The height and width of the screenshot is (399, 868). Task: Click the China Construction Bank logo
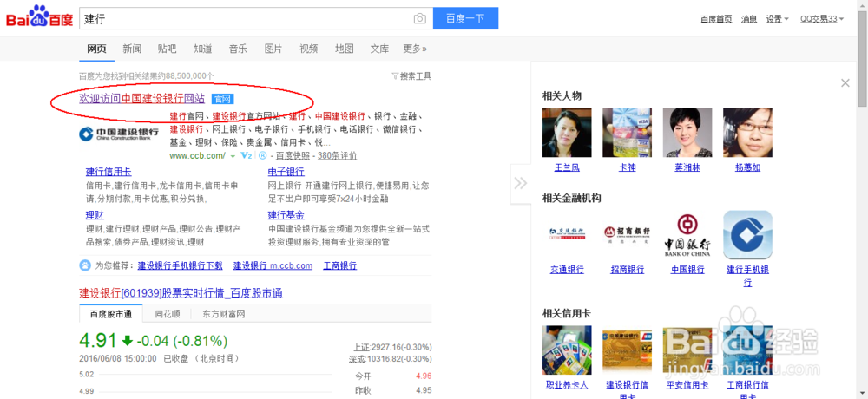[118, 134]
